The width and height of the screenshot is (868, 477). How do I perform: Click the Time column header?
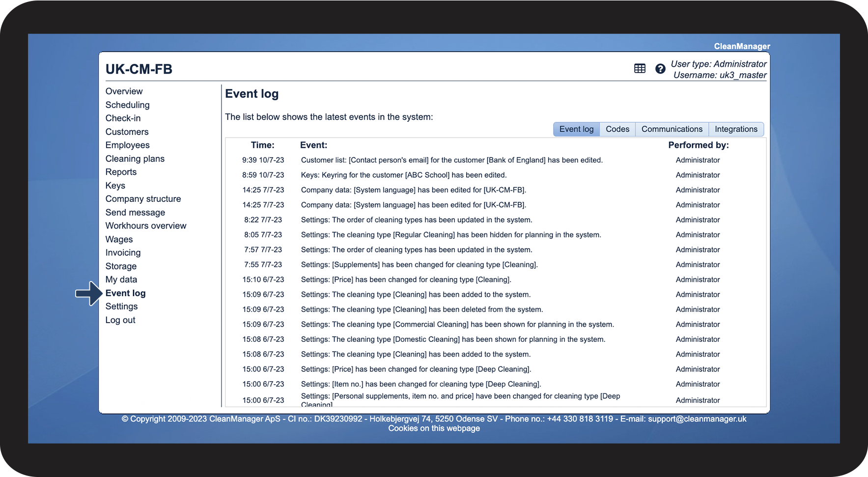point(262,145)
